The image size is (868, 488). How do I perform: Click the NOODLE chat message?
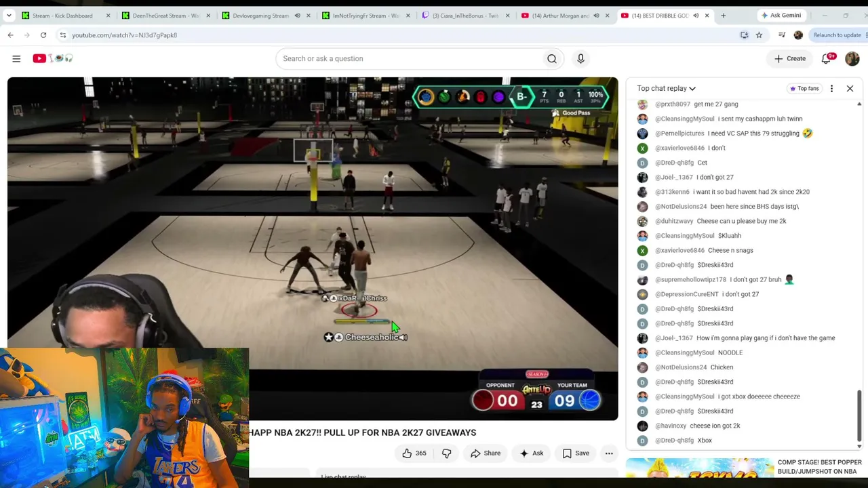(x=730, y=352)
